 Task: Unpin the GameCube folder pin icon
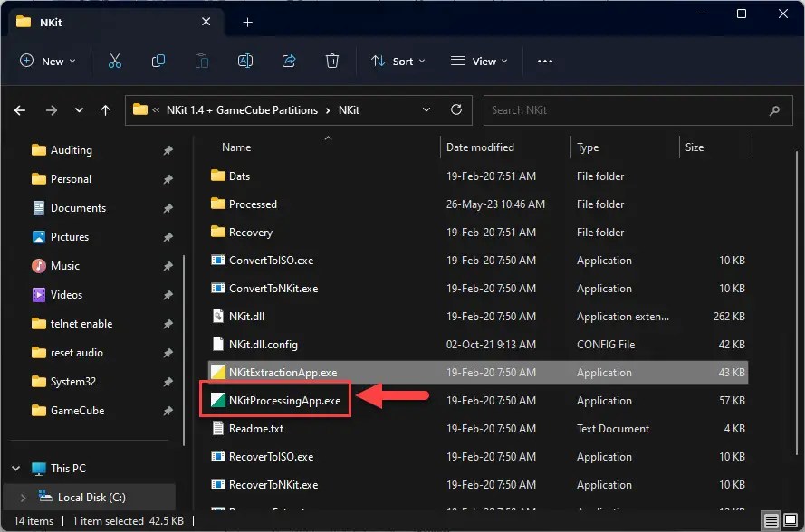168,411
